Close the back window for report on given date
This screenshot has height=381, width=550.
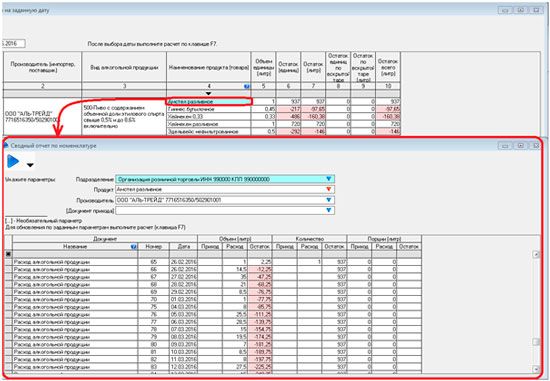(x=536, y=10)
